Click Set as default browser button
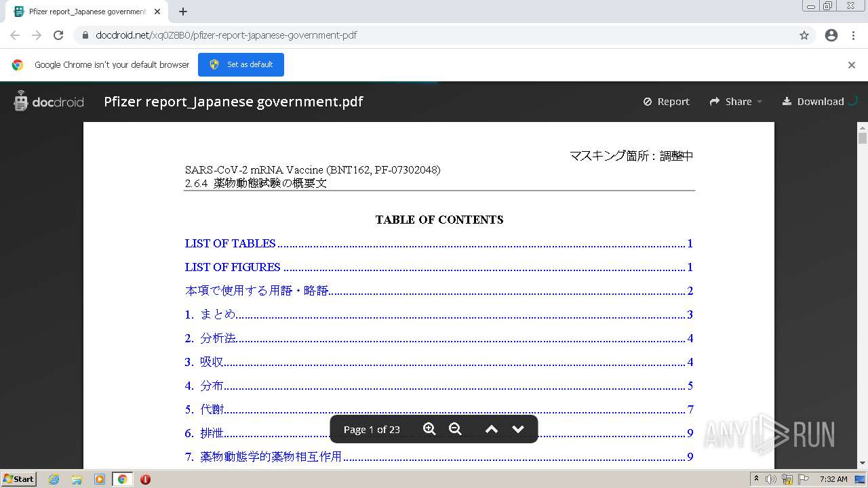Viewport: 868px width, 488px height. click(241, 64)
